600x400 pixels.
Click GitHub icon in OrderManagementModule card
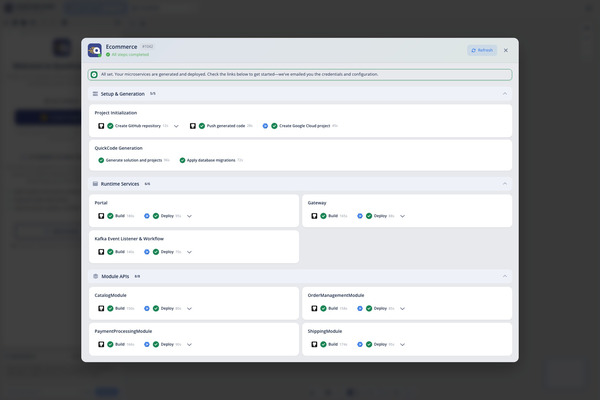click(314, 309)
